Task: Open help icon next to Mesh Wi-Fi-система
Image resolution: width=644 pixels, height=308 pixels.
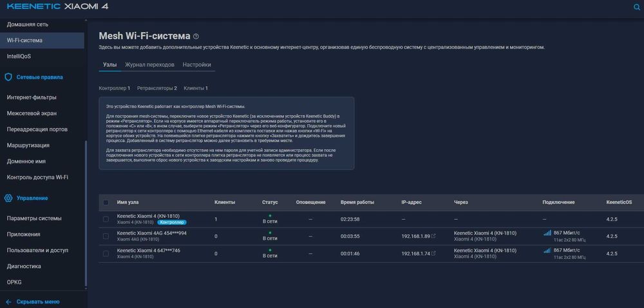Action: click(196, 37)
